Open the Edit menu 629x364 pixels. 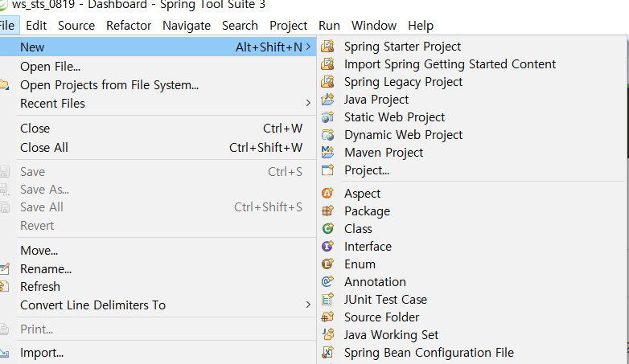point(36,26)
